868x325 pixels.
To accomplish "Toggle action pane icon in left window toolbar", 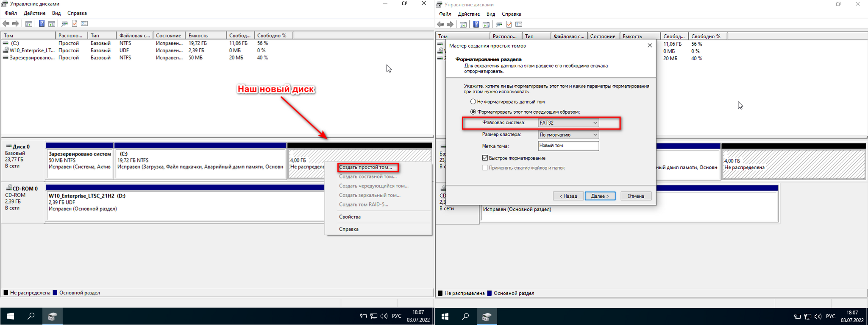I will 52,24.
